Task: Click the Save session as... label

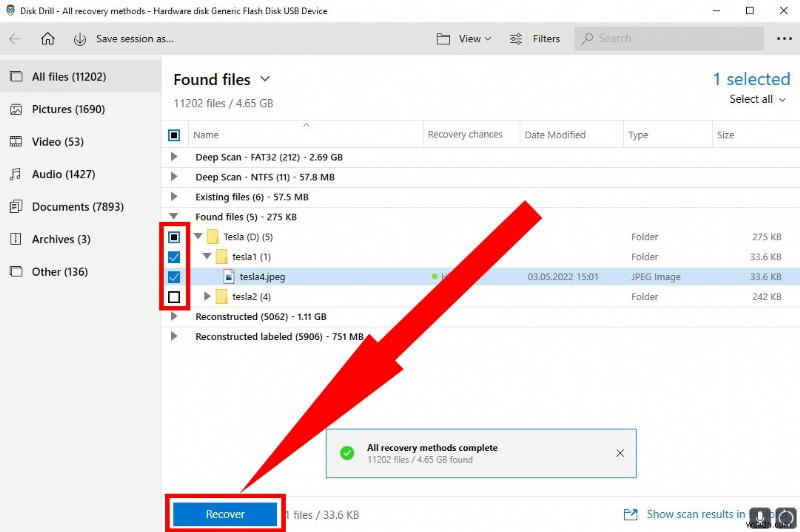Action: click(x=135, y=39)
